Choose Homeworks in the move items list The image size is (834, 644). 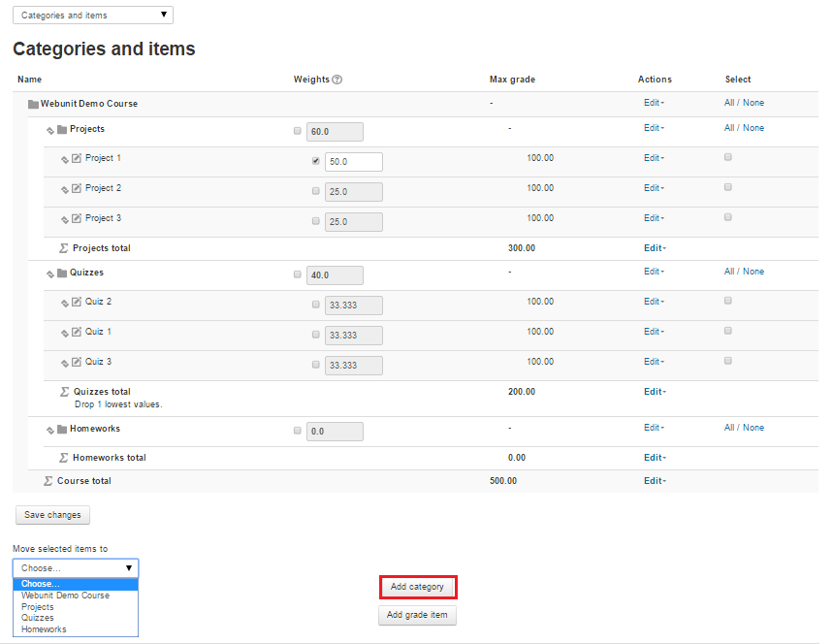click(x=44, y=629)
